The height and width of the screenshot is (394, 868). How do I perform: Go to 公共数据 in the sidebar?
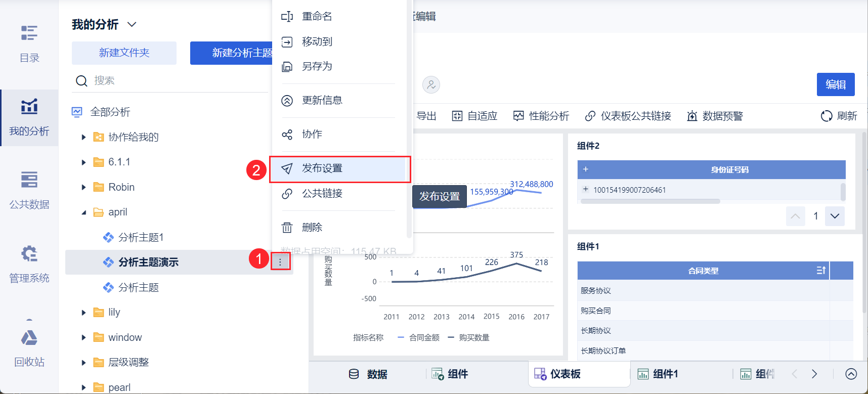point(29,190)
